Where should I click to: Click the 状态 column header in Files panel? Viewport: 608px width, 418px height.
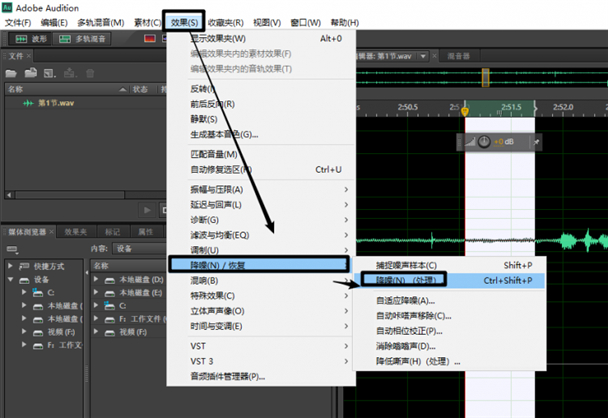click(140, 89)
